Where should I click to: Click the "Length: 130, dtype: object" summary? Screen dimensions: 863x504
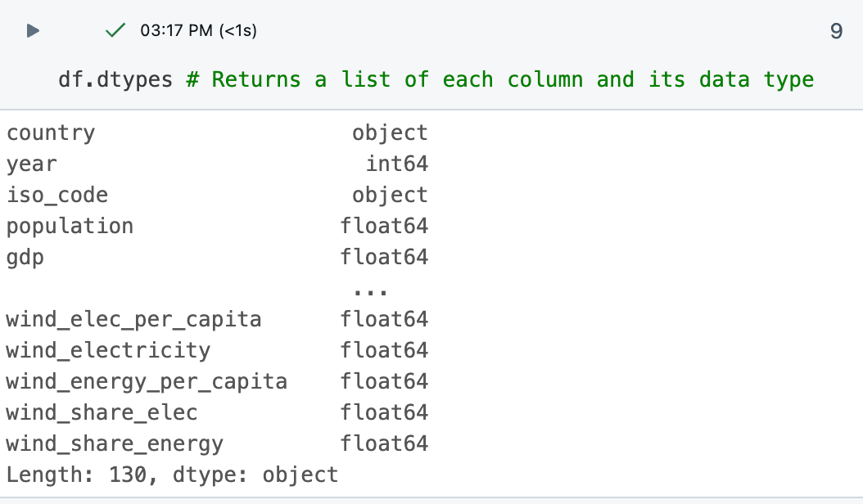click(x=172, y=475)
